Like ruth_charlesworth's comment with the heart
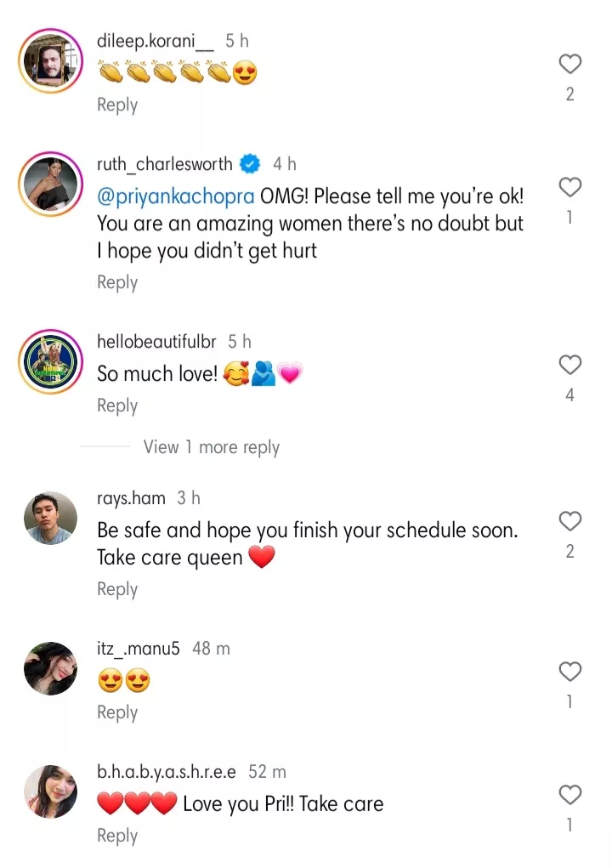The image size is (612, 868). pyautogui.click(x=569, y=187)
